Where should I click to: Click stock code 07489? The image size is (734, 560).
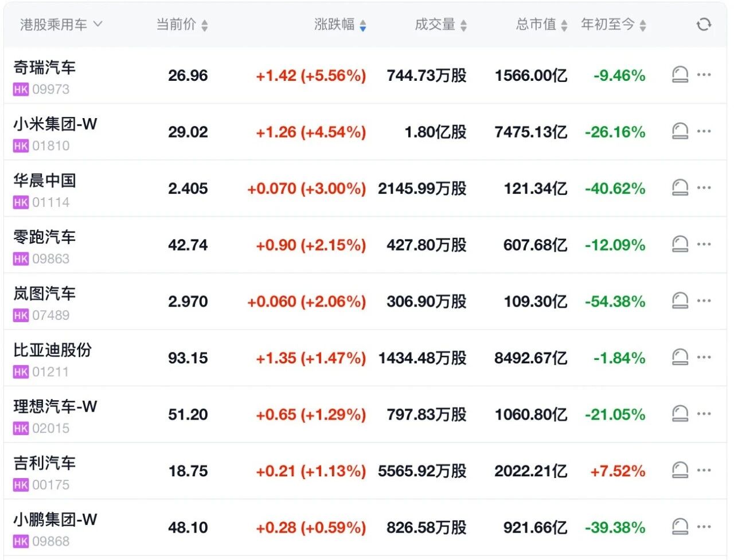tap(51, 315)
